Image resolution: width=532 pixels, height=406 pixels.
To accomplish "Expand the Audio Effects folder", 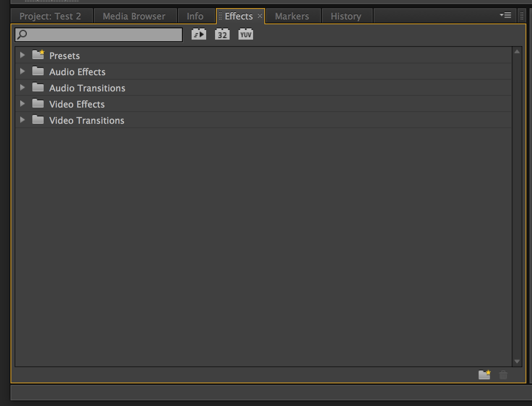I will [x=23, y=72].
